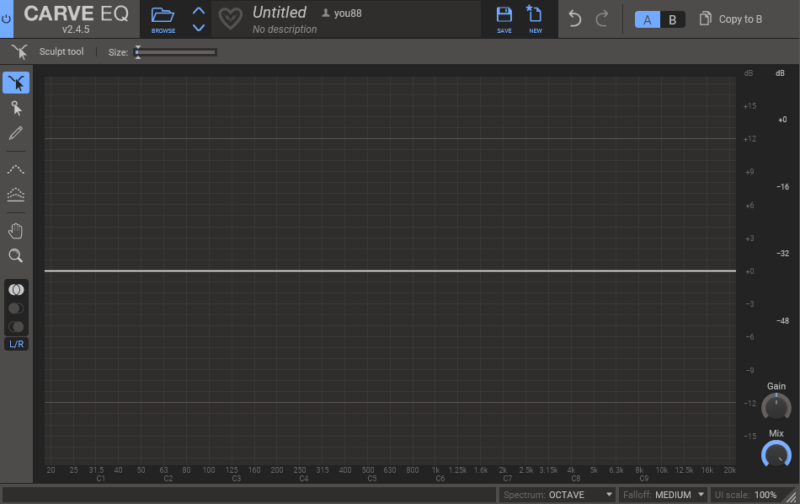Save the current preset
This screenshot has width=800, height=504.
tap(504, 18)
